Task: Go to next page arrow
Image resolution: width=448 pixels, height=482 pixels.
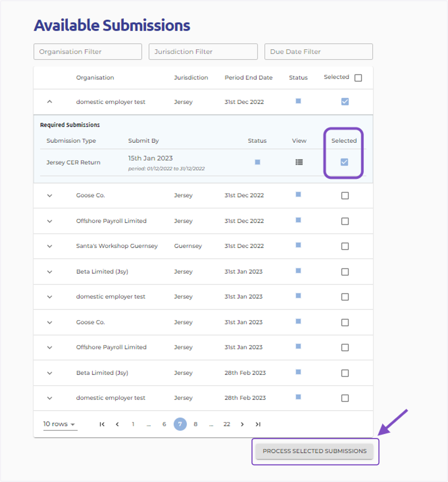Action: tap(242, 424)
